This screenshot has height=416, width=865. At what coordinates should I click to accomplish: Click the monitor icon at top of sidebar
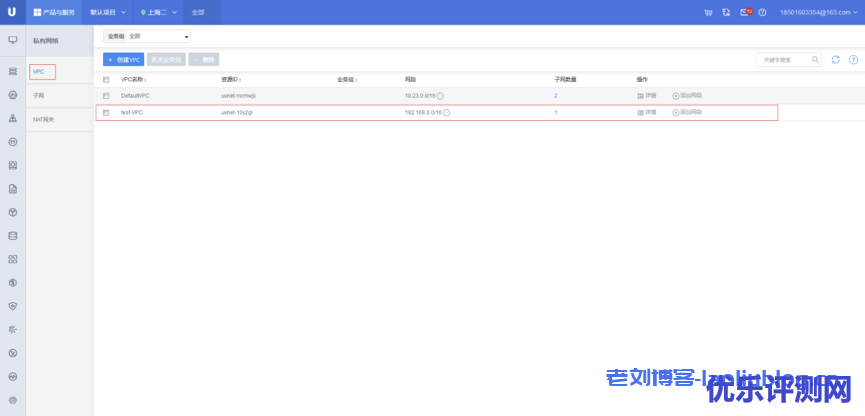pyautogui.click(x=12, y=40)
